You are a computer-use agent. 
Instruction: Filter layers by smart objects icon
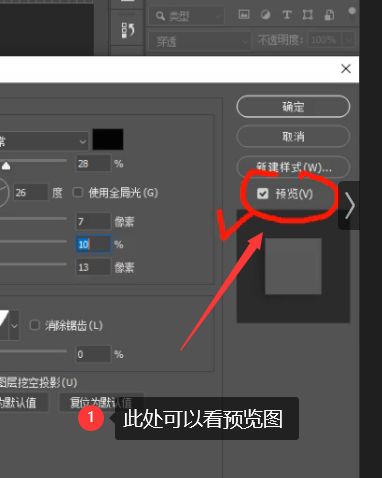tap(329, 15)
